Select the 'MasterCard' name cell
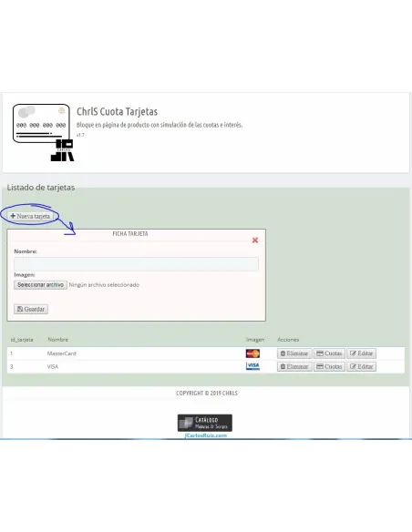Viewport: 412px width, 532px height. coord(61,353)
